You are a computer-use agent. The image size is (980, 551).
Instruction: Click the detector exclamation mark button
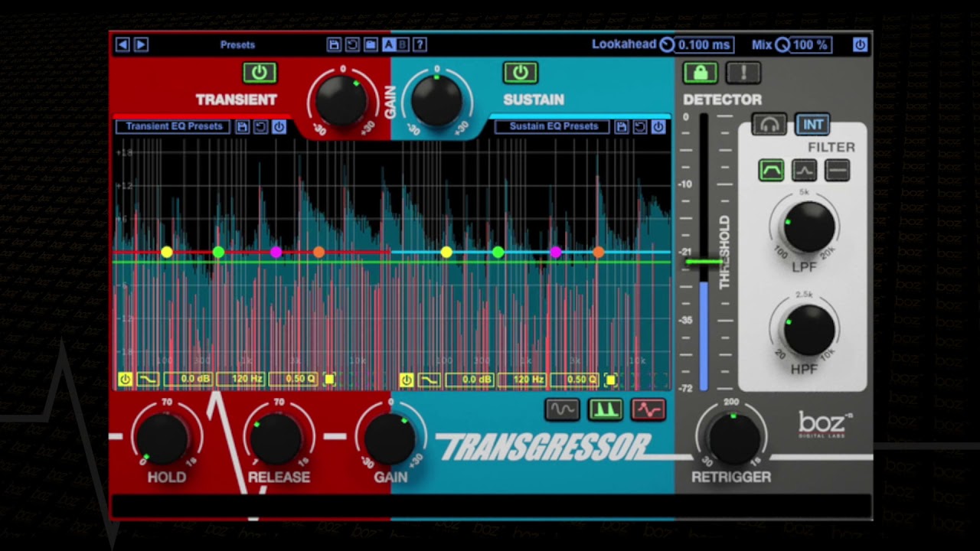tap(743, 73)
